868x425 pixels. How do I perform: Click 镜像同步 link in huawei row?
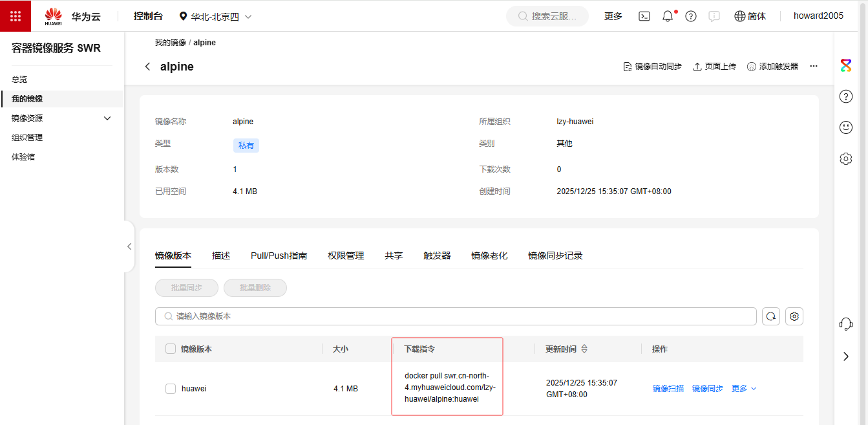pos(708,389)
